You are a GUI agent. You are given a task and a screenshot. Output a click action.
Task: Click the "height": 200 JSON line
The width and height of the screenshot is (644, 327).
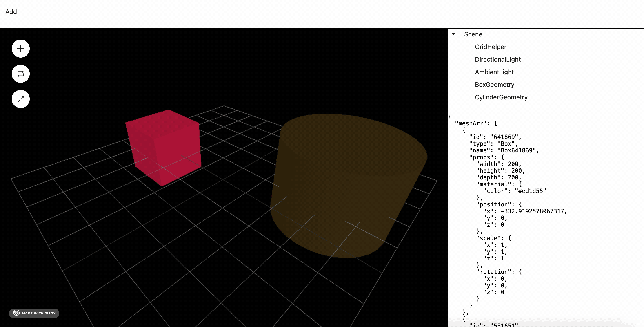click(x=500, y=171)
